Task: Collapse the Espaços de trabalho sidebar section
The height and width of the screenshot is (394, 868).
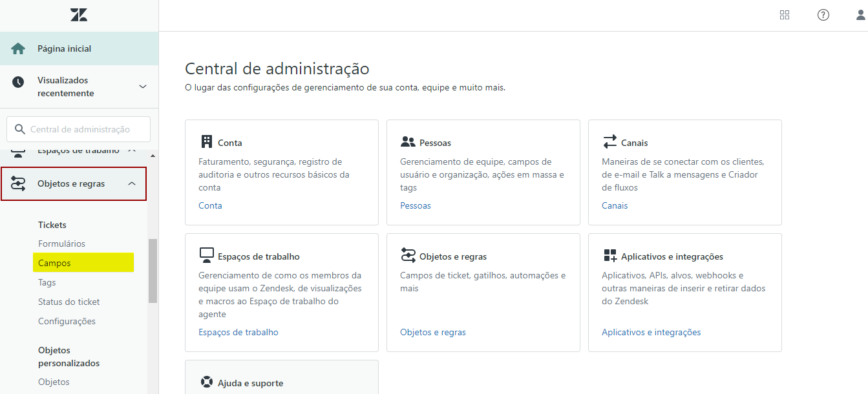Action: [131, 151]
